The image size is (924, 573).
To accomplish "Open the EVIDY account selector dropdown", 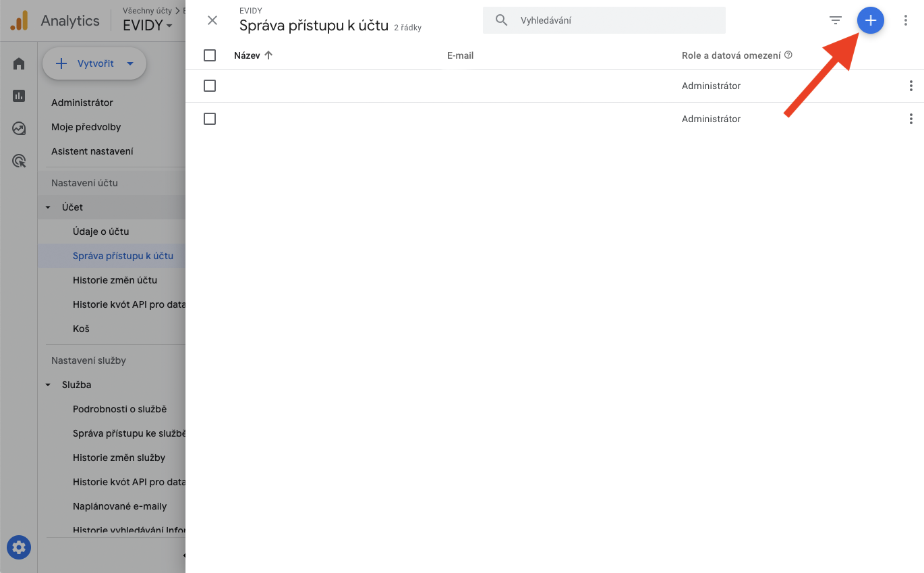I will 148,26.
